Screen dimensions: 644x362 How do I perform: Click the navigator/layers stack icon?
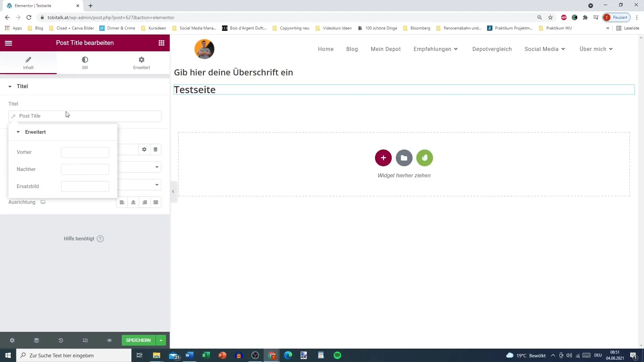36,340
